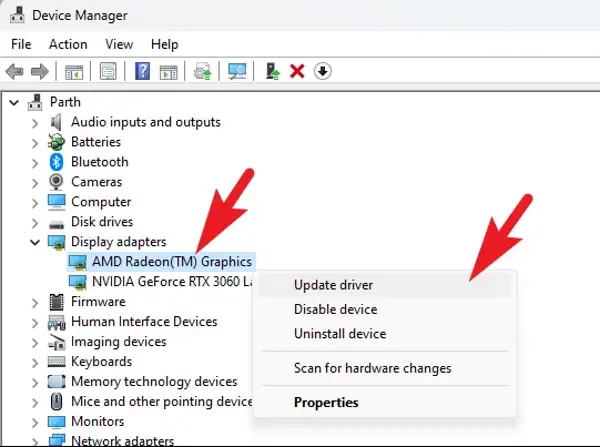Click the Mice and pointing devices icon
The height and width of the screenshot is (447, 600).
(x=56, y=402)
